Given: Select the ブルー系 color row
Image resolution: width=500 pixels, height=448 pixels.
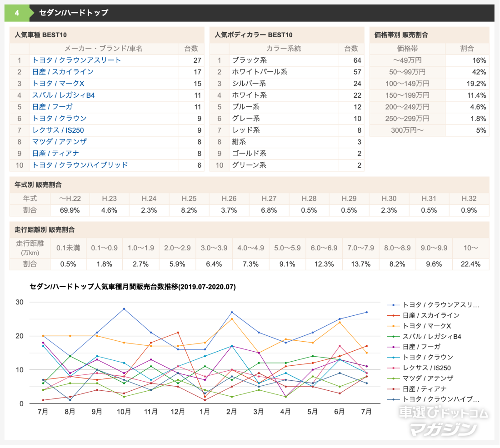Looking at the screenshot, I should 287,107.
